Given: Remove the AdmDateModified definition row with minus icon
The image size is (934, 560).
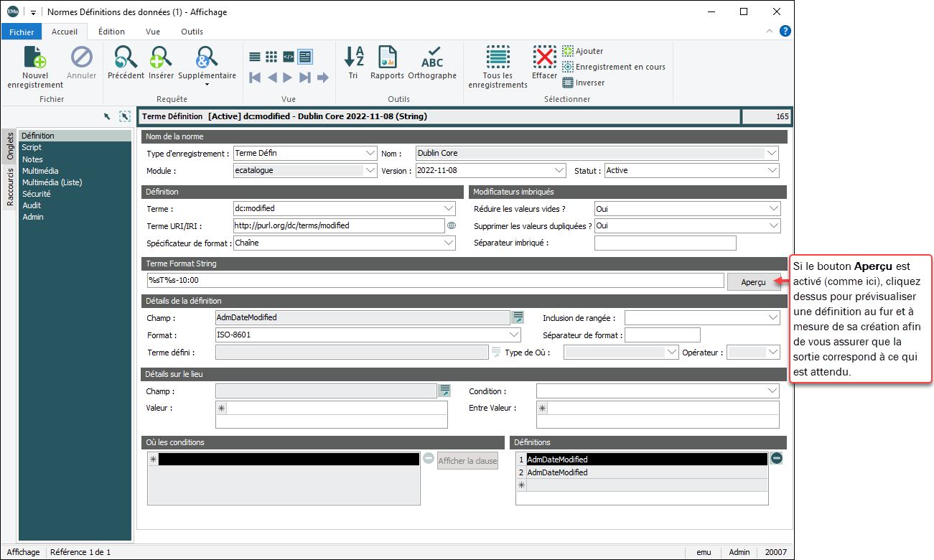Looking at the screenshot, I should (776, 458).
